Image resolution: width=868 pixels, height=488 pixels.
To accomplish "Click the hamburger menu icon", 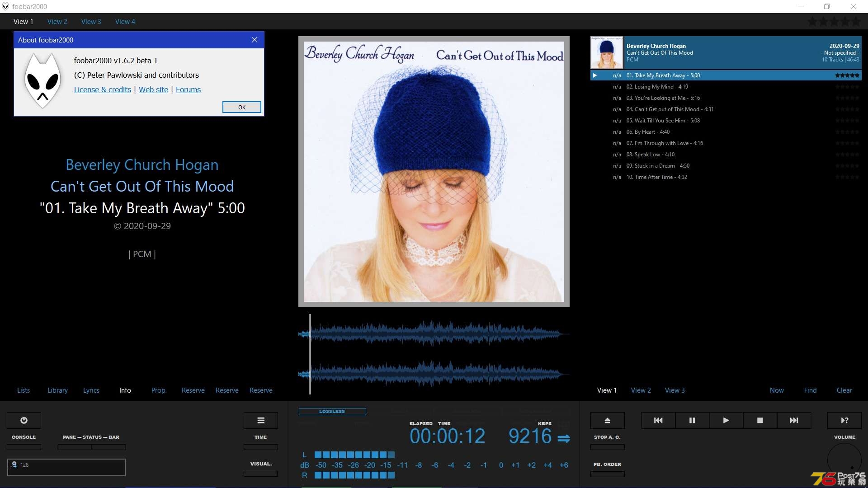I will click(260, 420).
